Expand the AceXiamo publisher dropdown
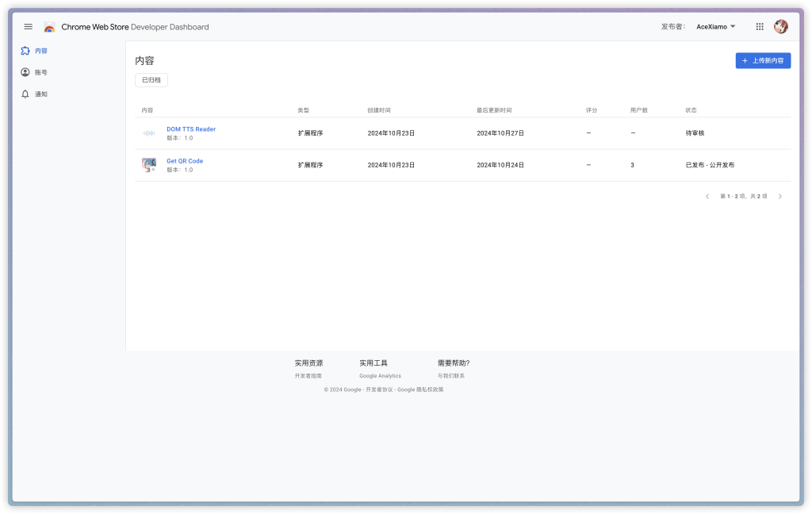 point(715,27)
